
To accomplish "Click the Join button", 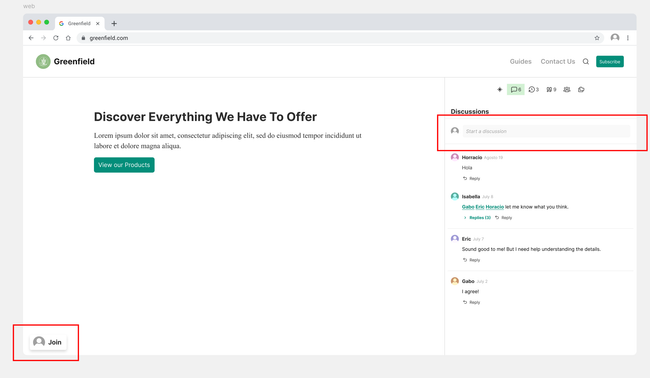I will (x=48, y=342).
